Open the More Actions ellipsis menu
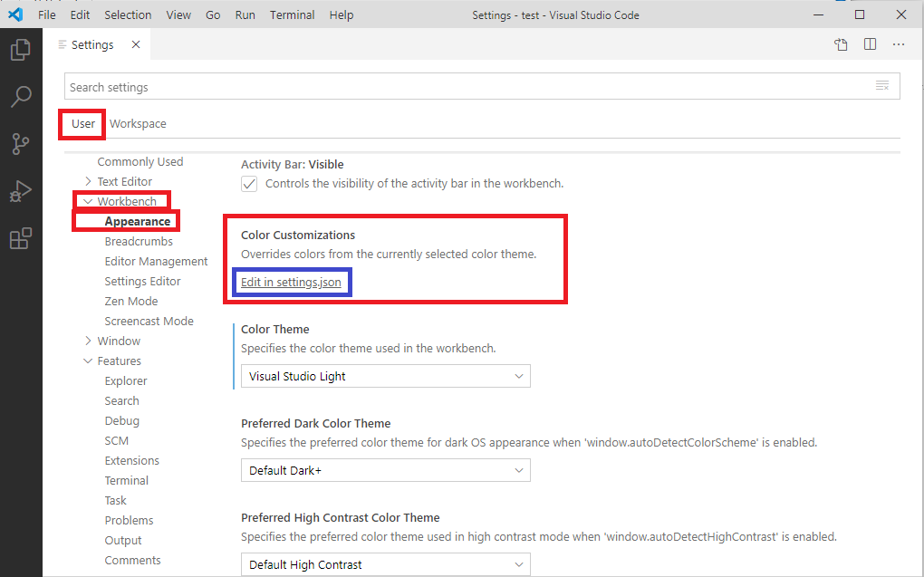924x577 pixels. (x=898, y=44)
